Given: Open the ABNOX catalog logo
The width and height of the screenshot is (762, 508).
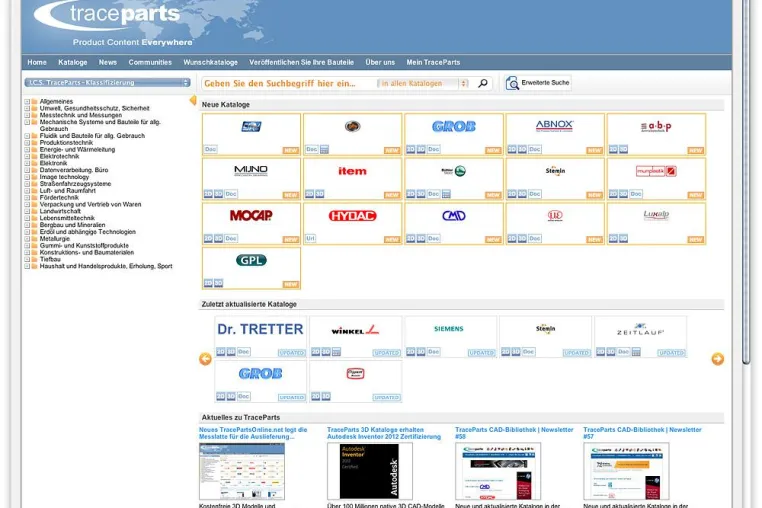Looking at the screenshot, I should [x=554, y=126].
